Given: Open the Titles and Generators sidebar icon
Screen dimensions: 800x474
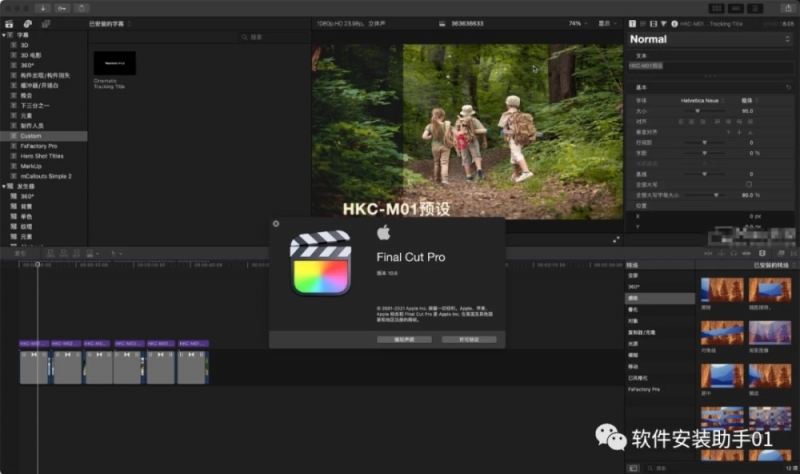Looking at the screenshot, I should point(46,24).
